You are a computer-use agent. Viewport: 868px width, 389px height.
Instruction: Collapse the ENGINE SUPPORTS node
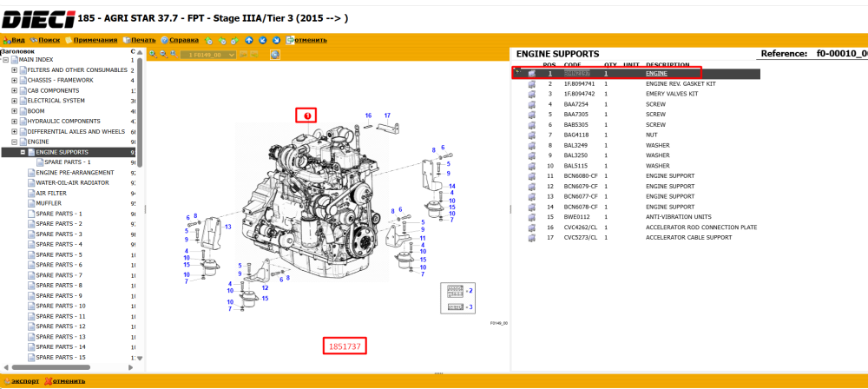click(23, 152)
